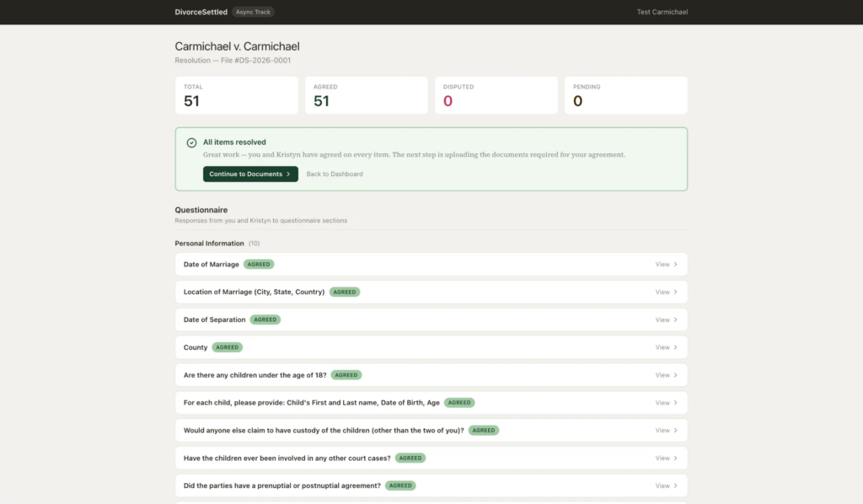The width and height of the screenshot is (863, 504).
Task: Click the (10) count beside Personal Information
Action: 254,244
